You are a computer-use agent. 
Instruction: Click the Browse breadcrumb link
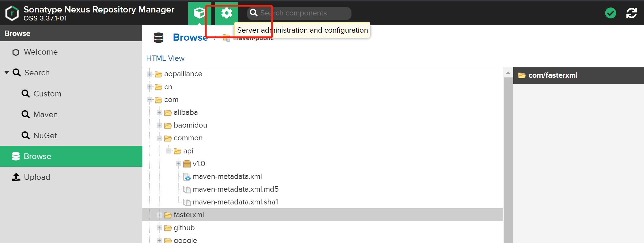(x=190, y=37)
